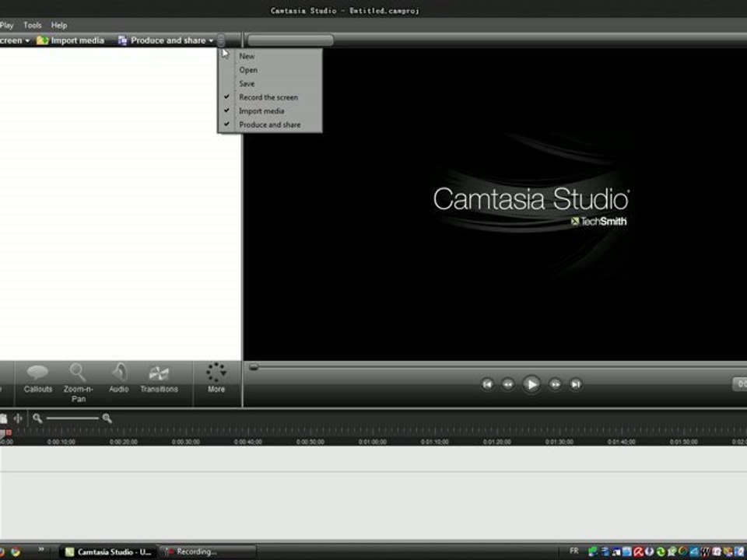Uncheck Produce and share in the popup menu
Viewport: 747px width, 560px height.
pyautogui.click(x=270, y=124)
